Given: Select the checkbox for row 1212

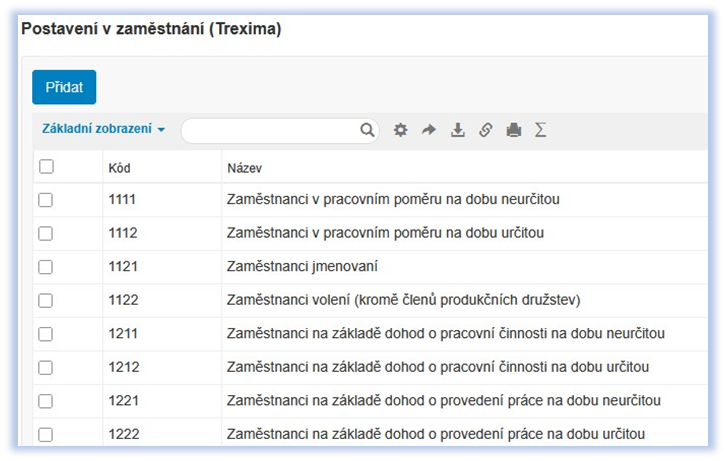Looking at the screenshot, I should coord(45,367).
